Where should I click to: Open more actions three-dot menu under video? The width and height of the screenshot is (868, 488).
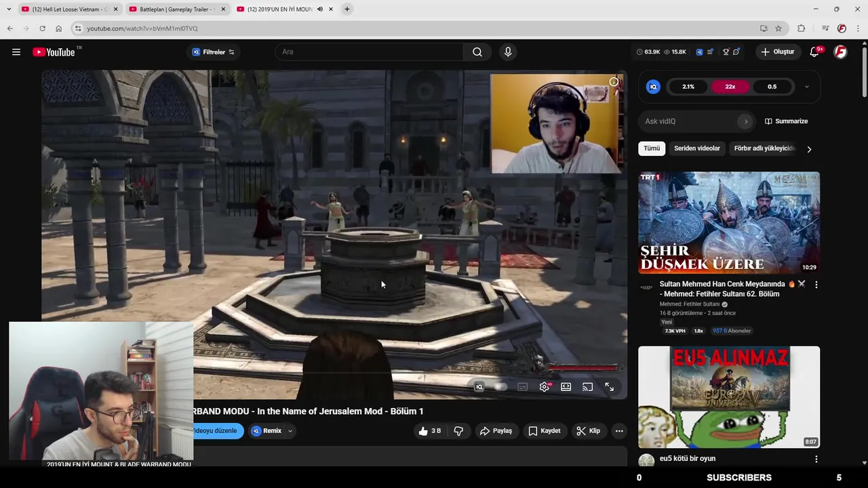tap(619, 431)
